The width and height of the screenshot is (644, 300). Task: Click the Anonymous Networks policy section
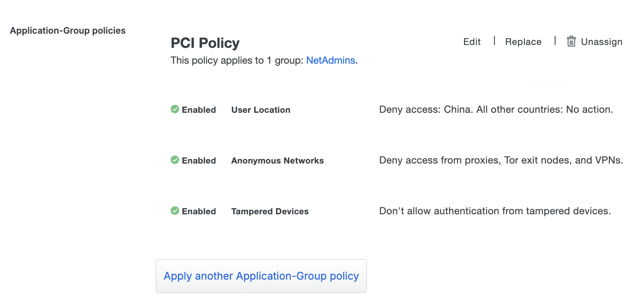click(x=277, y=160)
